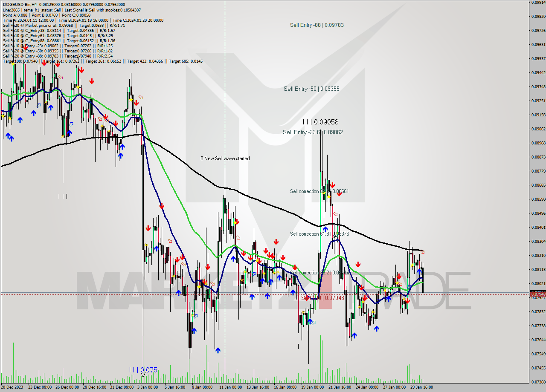Click the blue 'I I I 0.075' low label
Image resolution: width=546 pixels, height=392 pixels.
(143, 370)
